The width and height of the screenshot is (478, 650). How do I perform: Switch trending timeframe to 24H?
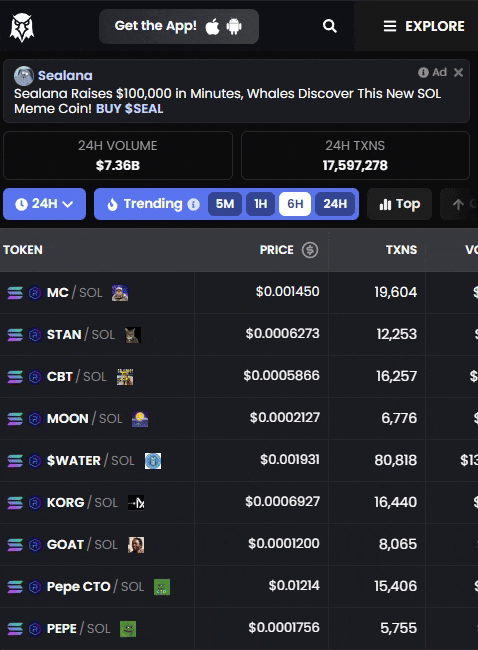click(335, 204)
